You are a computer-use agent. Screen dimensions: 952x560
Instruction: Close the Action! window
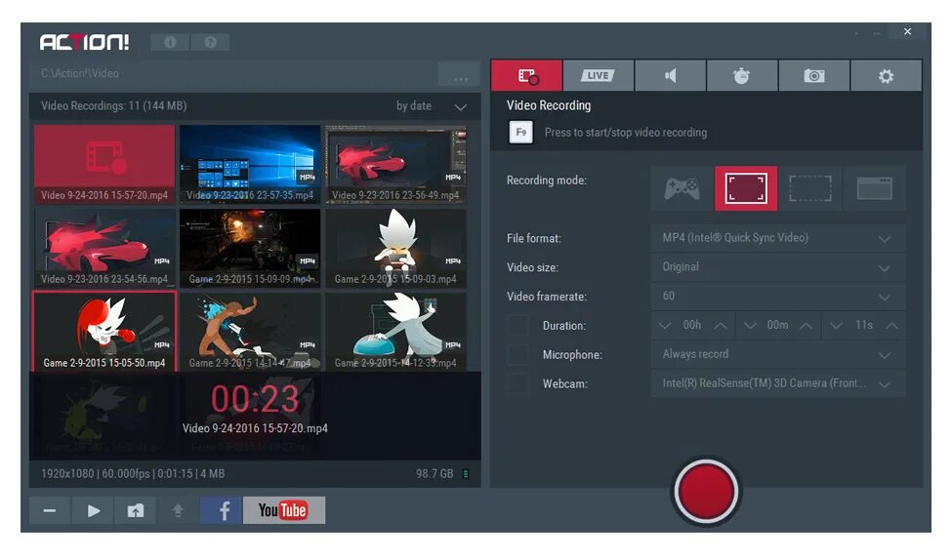(907, 31)
